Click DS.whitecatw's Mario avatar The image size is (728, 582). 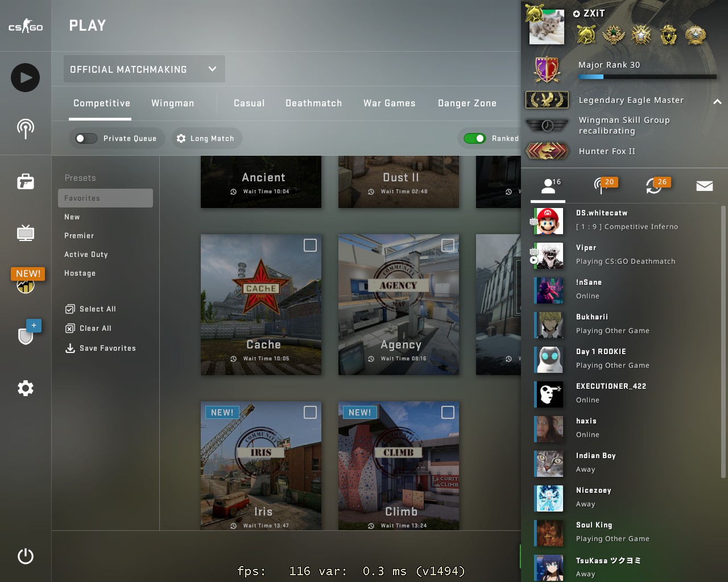(549, 221)
